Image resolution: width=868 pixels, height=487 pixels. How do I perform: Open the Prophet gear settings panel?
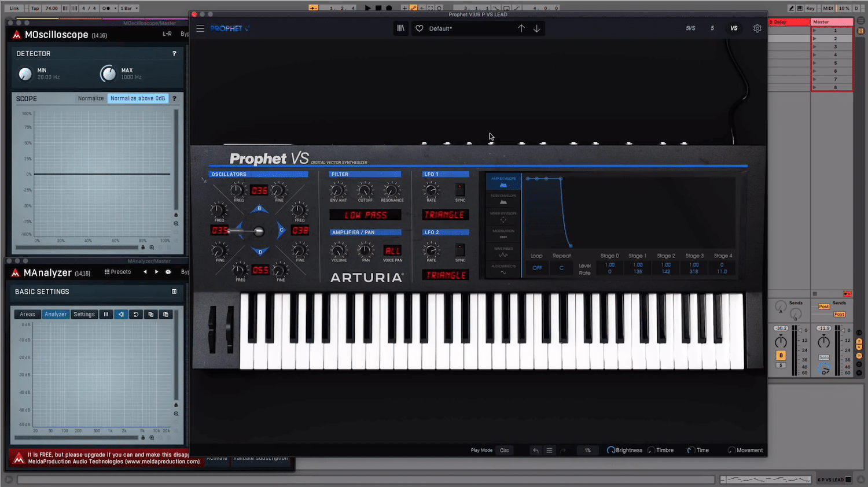pos(757,28)
